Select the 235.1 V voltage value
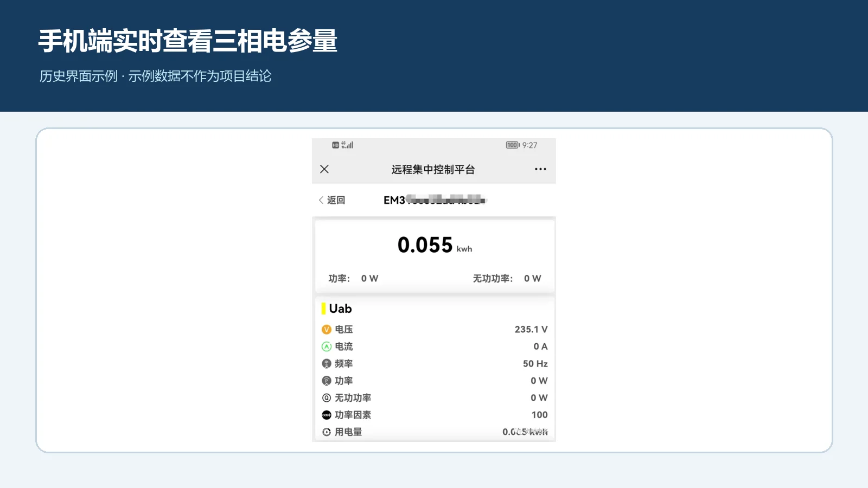This screenshot has height=488, width=868. [x=531, y=330]
